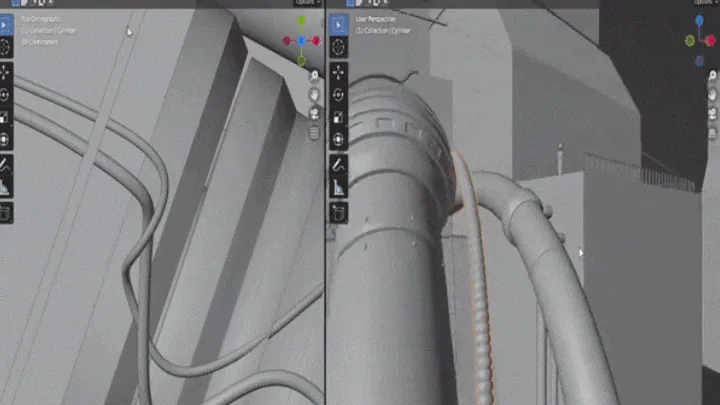720x405 pixels.
Task: Click the "User Perspective" view label
Action: pos(376,19)
